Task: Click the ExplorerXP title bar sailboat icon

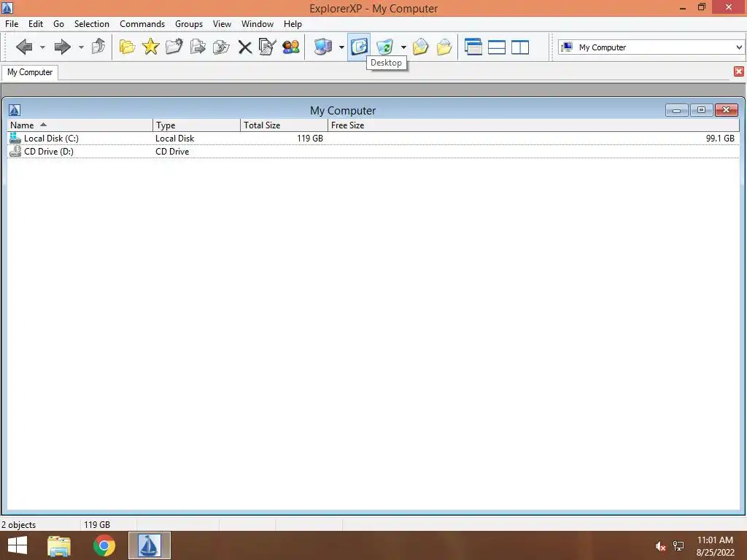Action: [x=7, y=7]
